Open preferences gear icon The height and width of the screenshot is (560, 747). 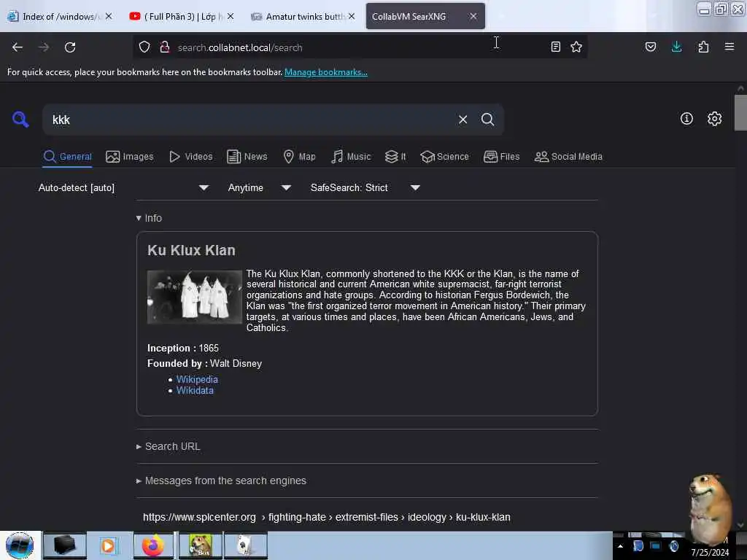pyautogui.click(x=714, y=119)
